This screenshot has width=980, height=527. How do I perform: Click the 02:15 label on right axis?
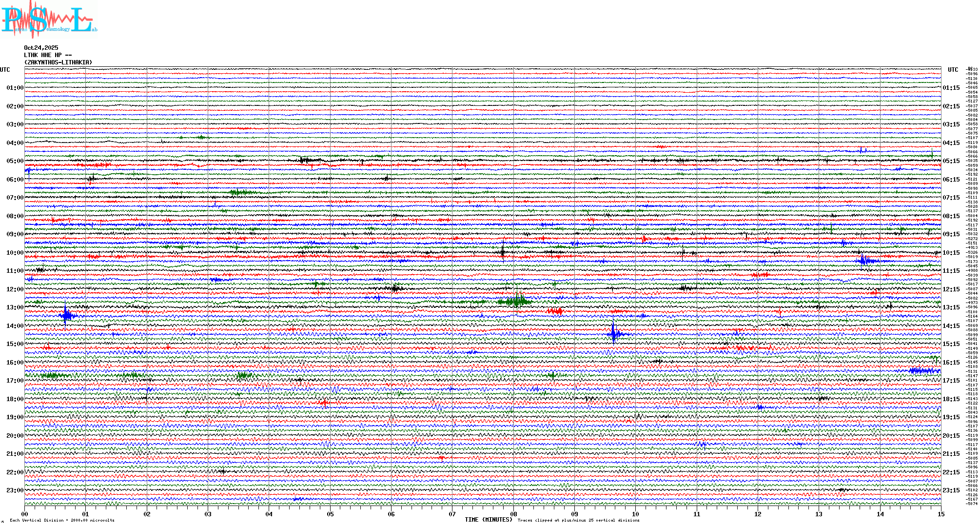click(x=951, y=106)
